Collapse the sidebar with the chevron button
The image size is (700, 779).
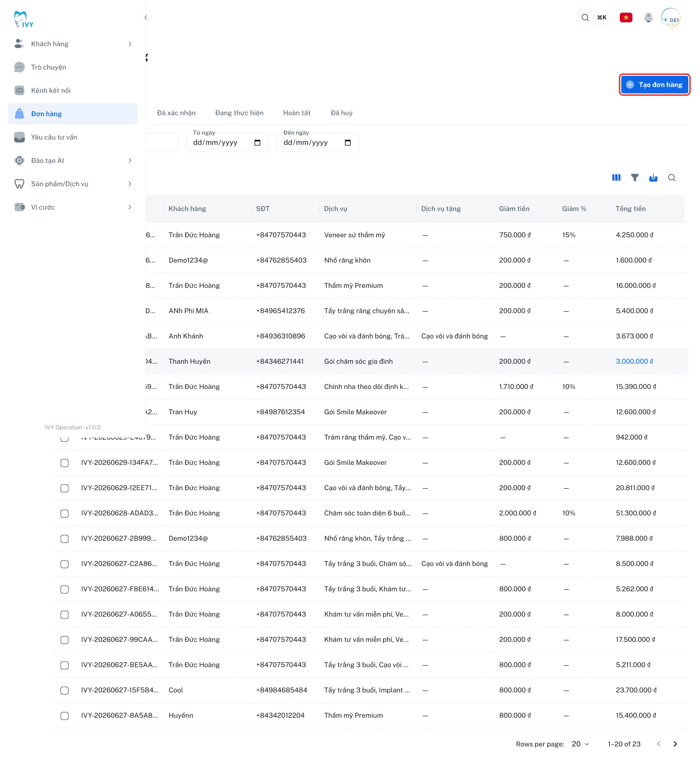point(146,17)
